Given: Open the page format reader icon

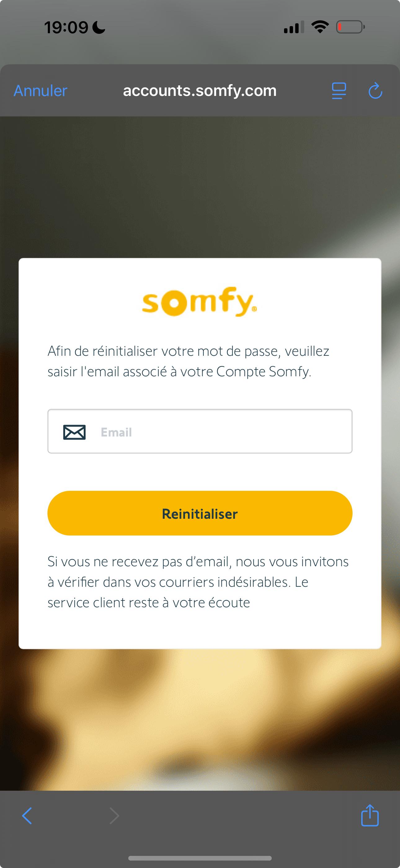Looking at the screenshot, I should point(339,91).
